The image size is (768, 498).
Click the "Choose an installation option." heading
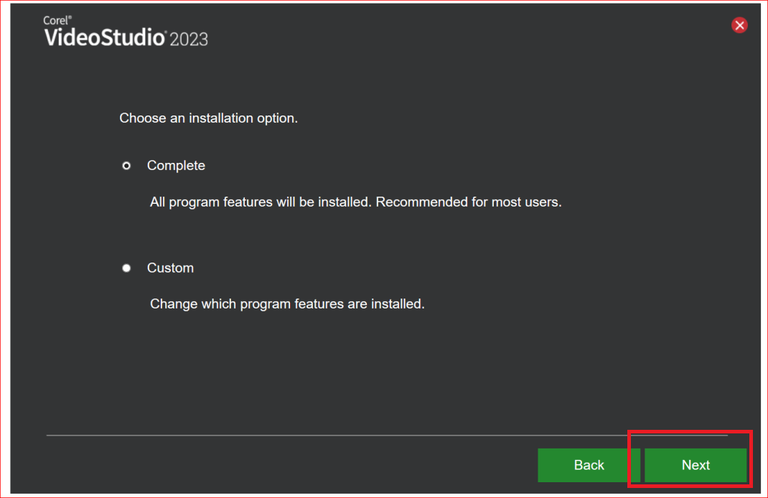pyautogui.click(x=208, y=118)
